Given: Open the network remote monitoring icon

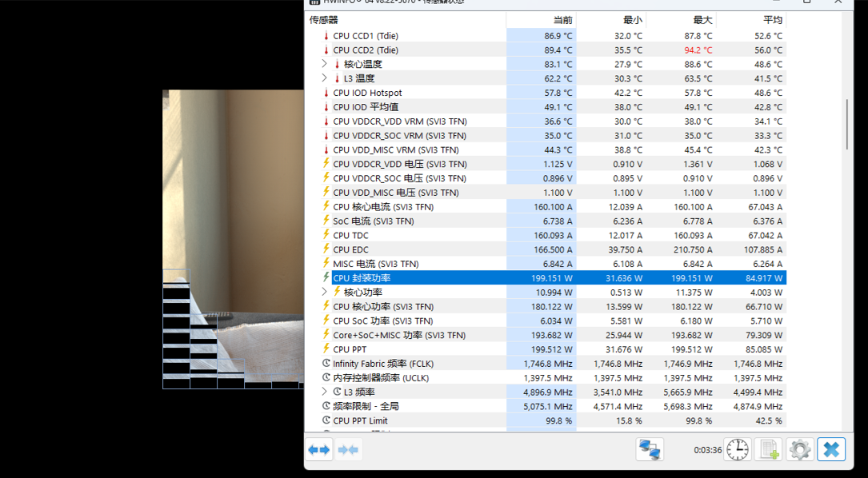Looking at the screenshot, I should click(x=650, y=450).
